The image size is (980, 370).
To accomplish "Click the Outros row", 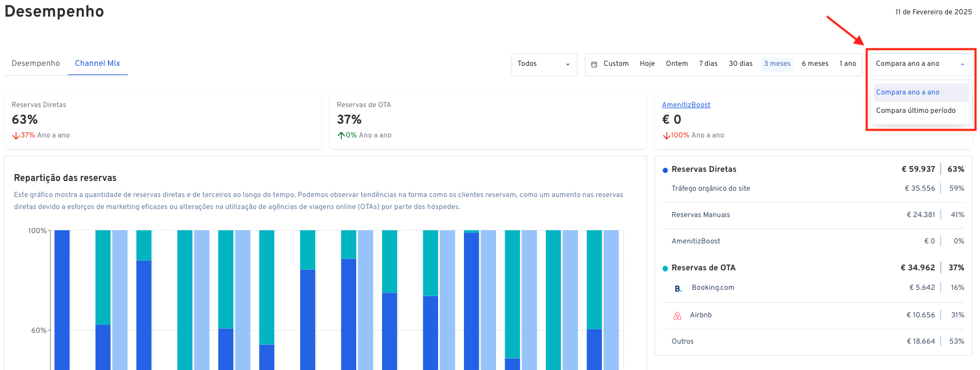I will 813,341.
